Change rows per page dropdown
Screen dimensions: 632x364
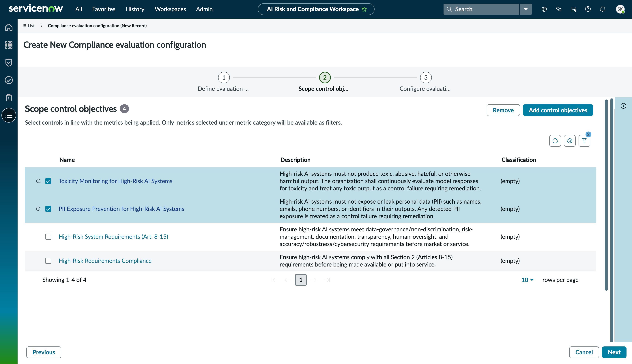(x=528, y=280)
